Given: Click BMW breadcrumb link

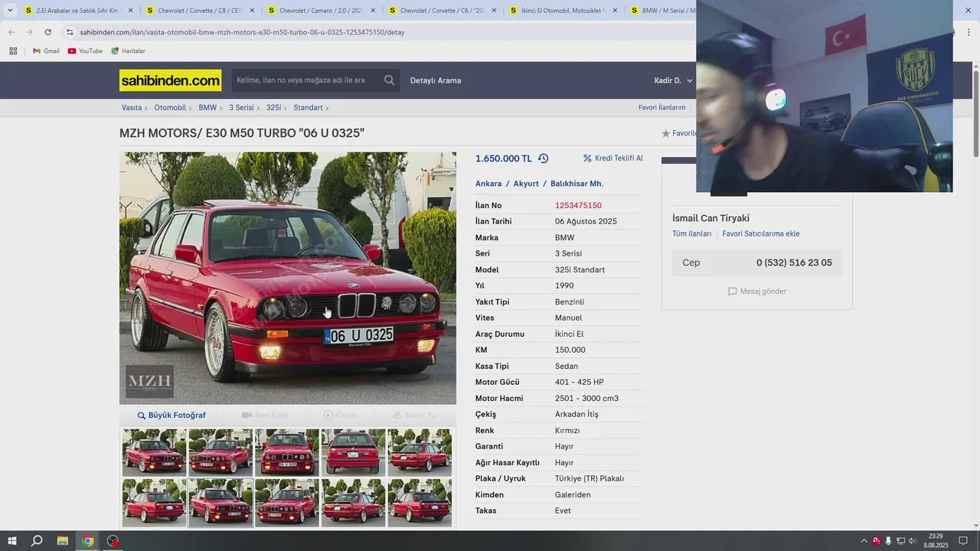Looking at the screenshot, I should tap(207, 108).
